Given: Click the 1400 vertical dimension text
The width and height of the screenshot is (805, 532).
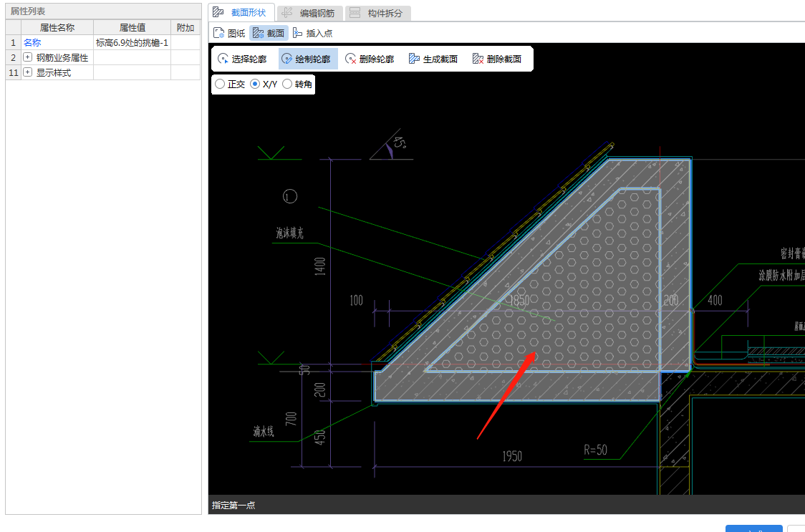Looking at the screenshot, I should (x=320, y=266).
